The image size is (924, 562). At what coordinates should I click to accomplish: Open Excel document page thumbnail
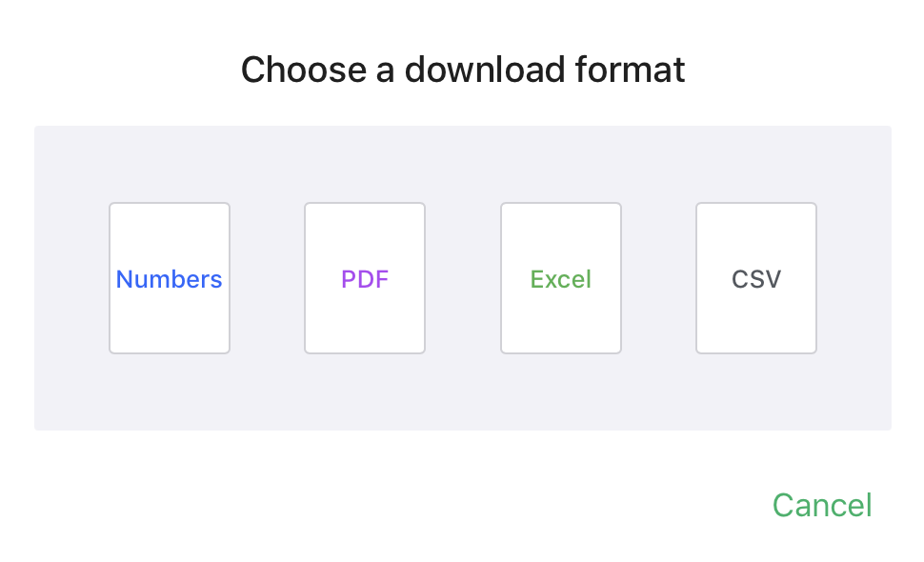[560, 278]
